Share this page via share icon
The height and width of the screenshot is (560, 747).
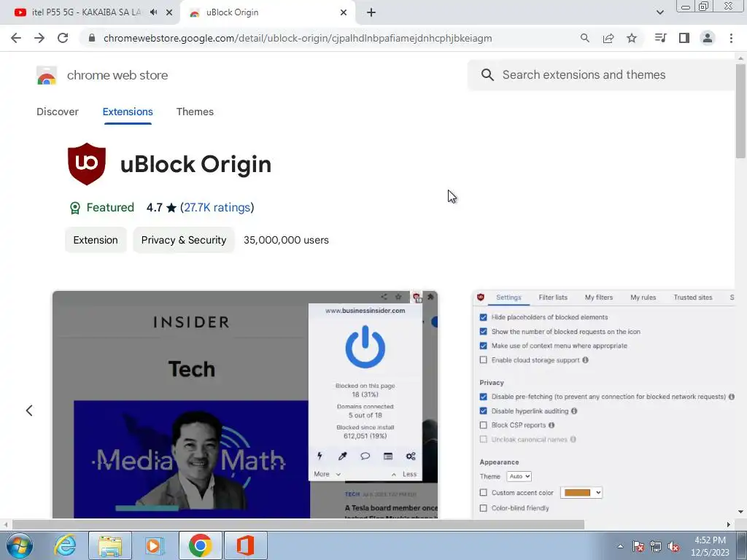click(608, 38)
